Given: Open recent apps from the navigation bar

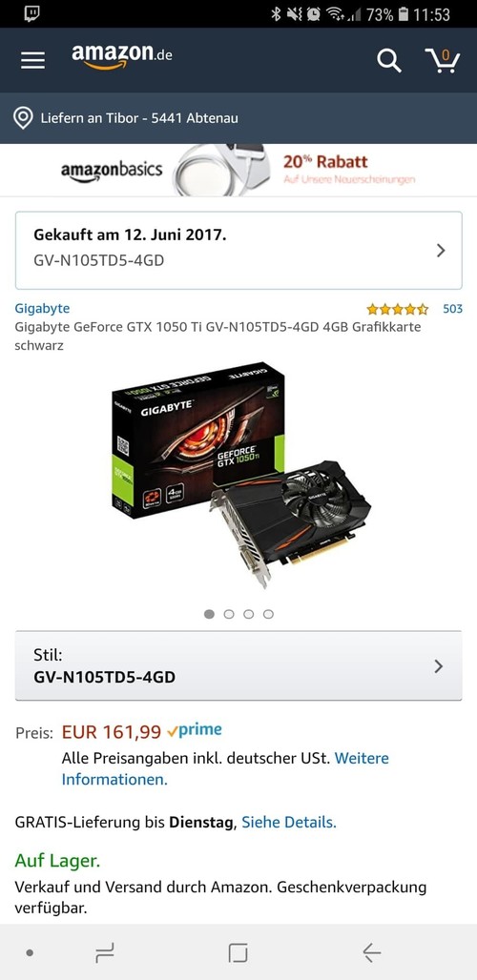Looking at the screenshot, I should (104, 952).
